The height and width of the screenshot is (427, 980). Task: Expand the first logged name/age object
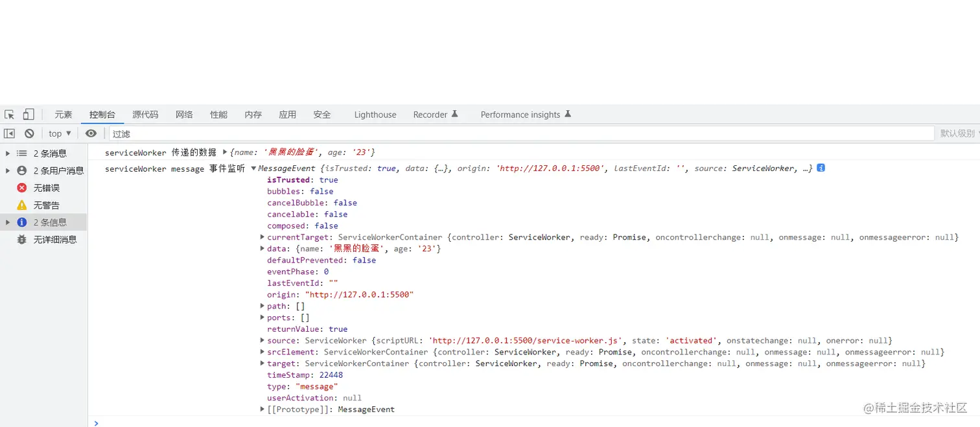click(225, 152)
